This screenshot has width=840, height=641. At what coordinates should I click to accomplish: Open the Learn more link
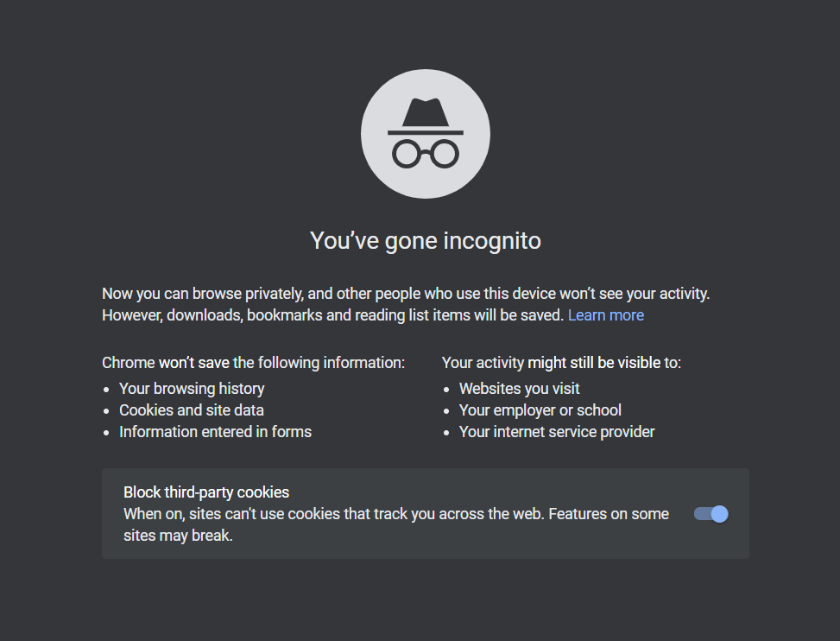pos(606,315)
